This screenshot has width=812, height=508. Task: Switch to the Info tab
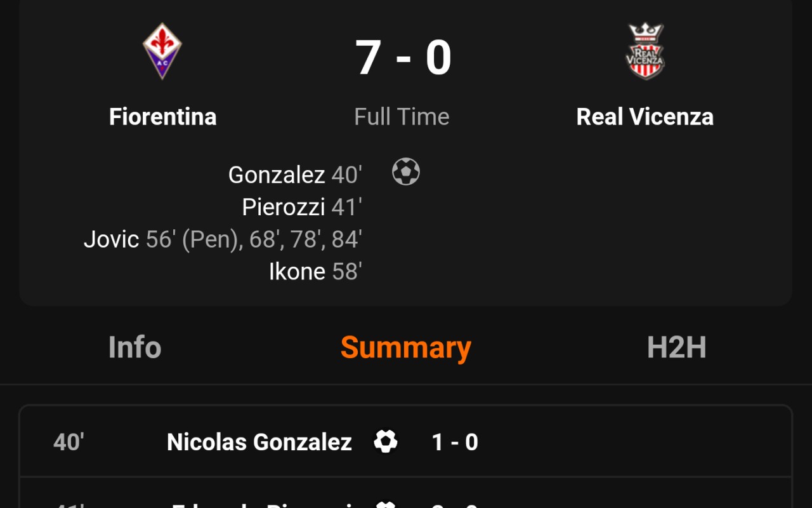(134, 347)
